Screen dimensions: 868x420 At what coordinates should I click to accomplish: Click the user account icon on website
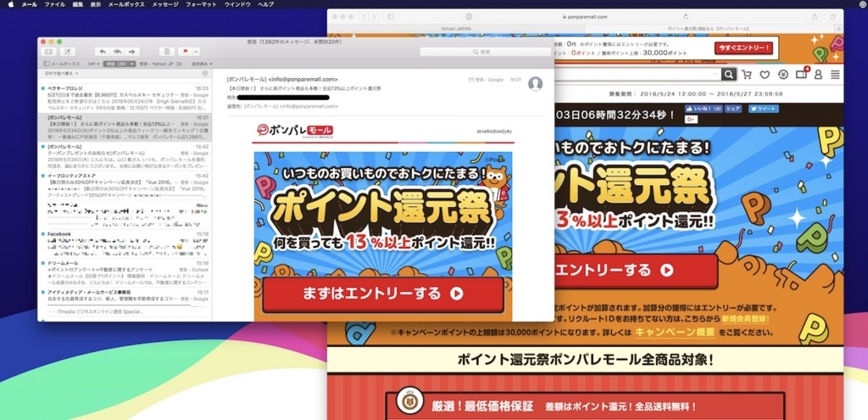pos(818,75)
